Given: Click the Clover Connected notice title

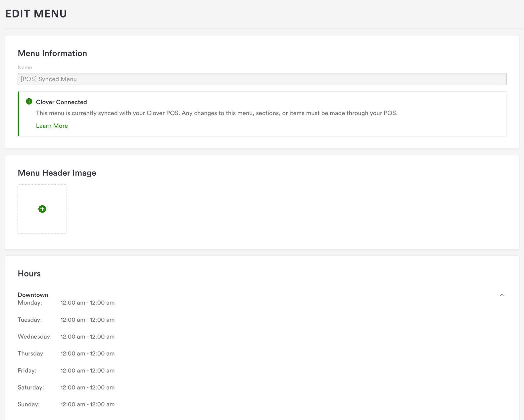Looking at the screenshot, I should click(61, 102).
